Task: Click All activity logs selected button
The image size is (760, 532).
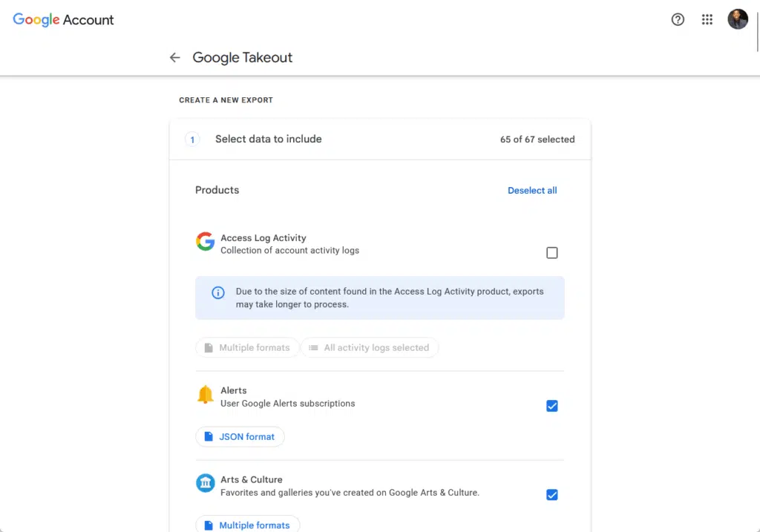Action: [x=370, y=347]
